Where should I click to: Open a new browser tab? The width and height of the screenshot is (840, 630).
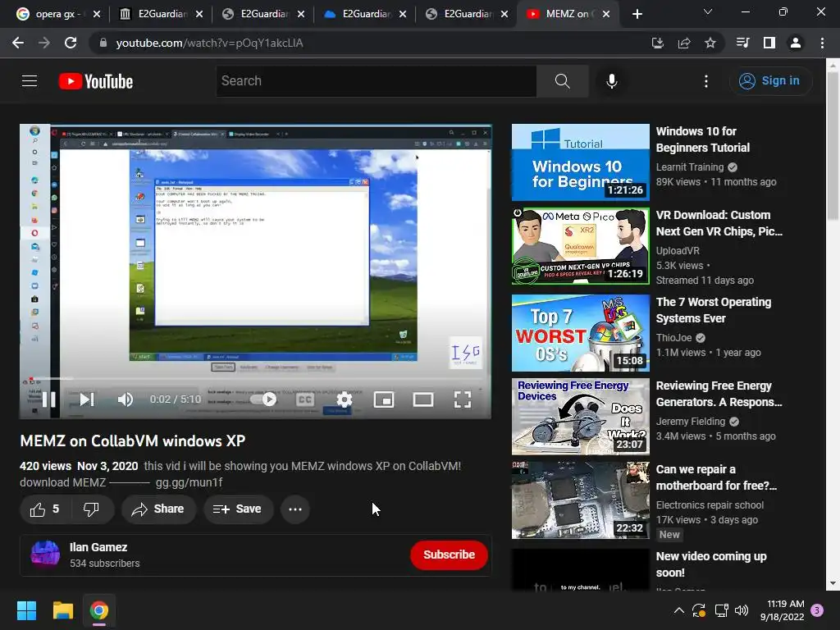[x=637, y=14]
